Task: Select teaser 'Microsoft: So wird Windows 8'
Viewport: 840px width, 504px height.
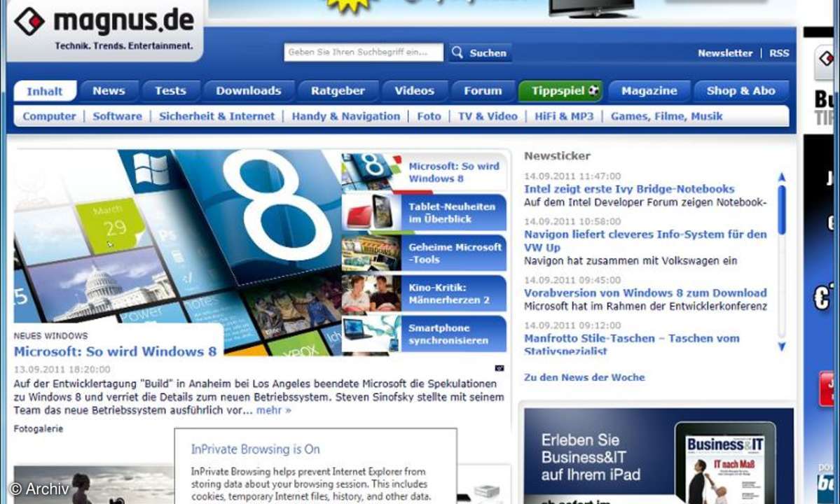Action: point(425,171)
